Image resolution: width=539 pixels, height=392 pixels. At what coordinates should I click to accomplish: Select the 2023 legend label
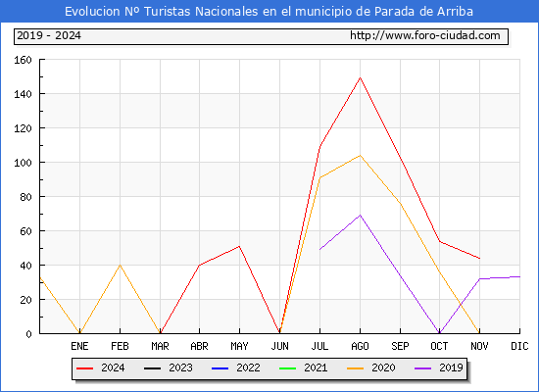(180, 367)
